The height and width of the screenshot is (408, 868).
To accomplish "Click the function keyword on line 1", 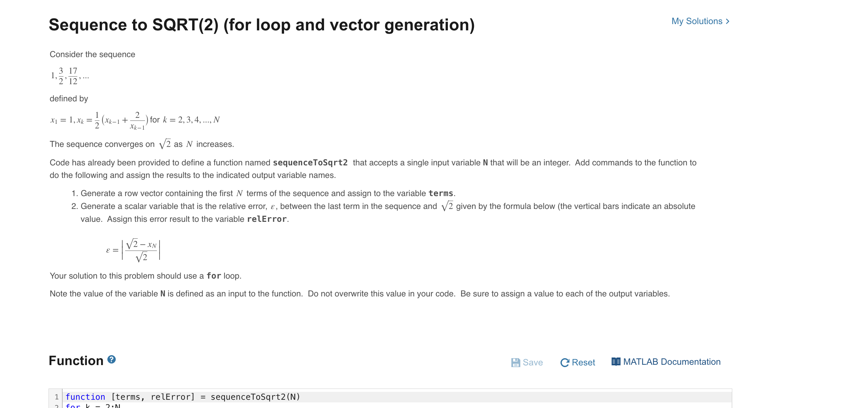I will click(x=85, y=397).
